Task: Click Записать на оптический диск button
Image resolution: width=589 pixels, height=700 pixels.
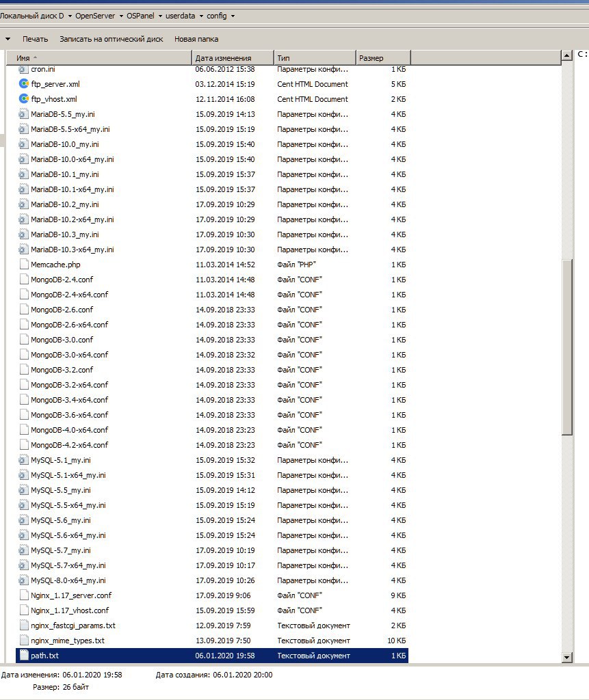Action: point(112,39)
